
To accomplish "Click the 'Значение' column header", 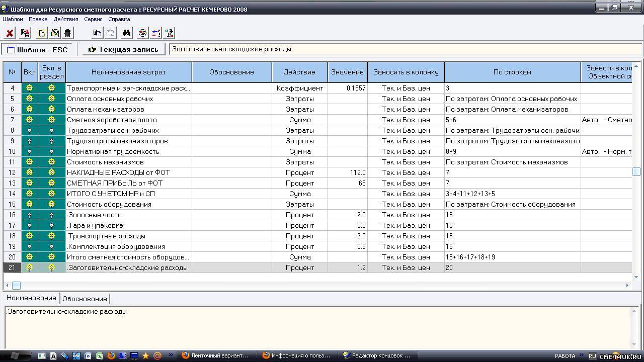I will [x=347, y=72].
